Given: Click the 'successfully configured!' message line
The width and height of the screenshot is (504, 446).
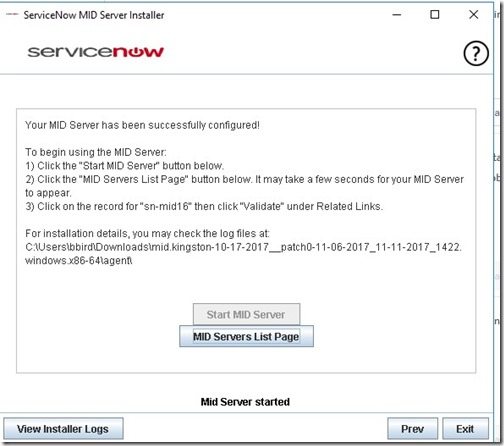Looking at the screenshot, I should tap(142, 125).
